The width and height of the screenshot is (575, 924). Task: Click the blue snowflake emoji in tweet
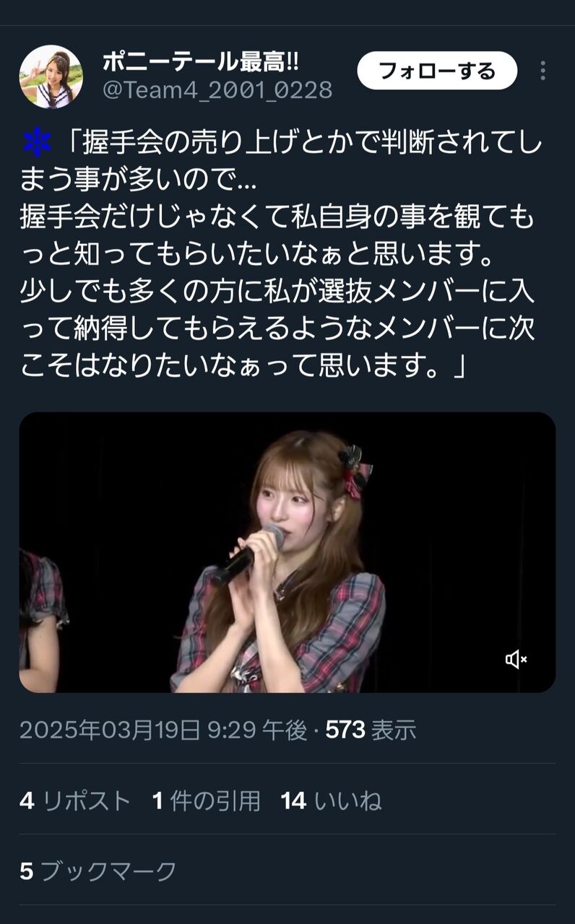(x=37, y=142)
